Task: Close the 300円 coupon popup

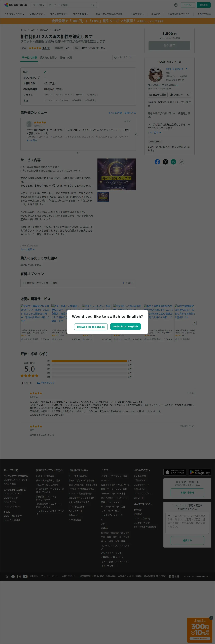Action: [211, 618]
